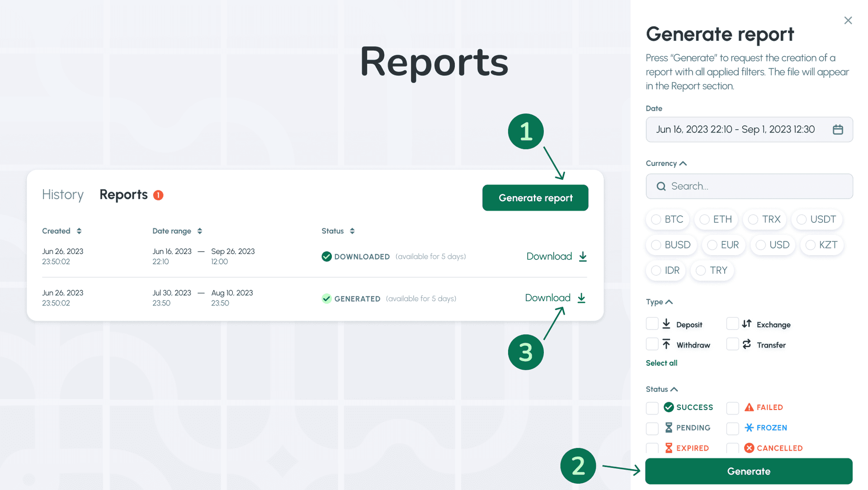Viewport: 868px width, 490px height.
Task: Click the DOWNLOADED status check icon
Action: (x=326, y=256)
